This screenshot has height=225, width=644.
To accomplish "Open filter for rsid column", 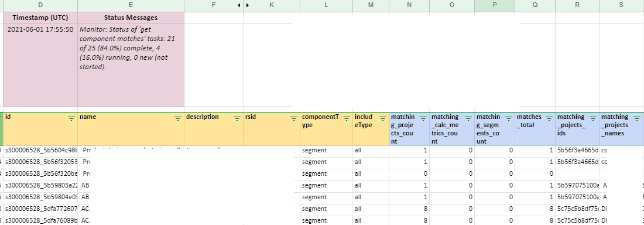I will click(x=294, y=118).
